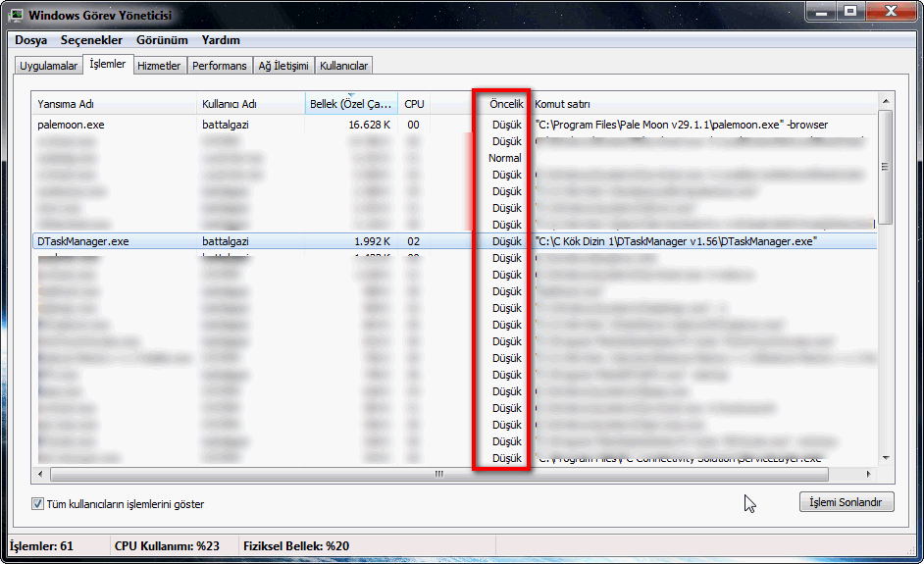
Task: Click the horizontal scrollbar left arrow
Action: pos(40,474)
